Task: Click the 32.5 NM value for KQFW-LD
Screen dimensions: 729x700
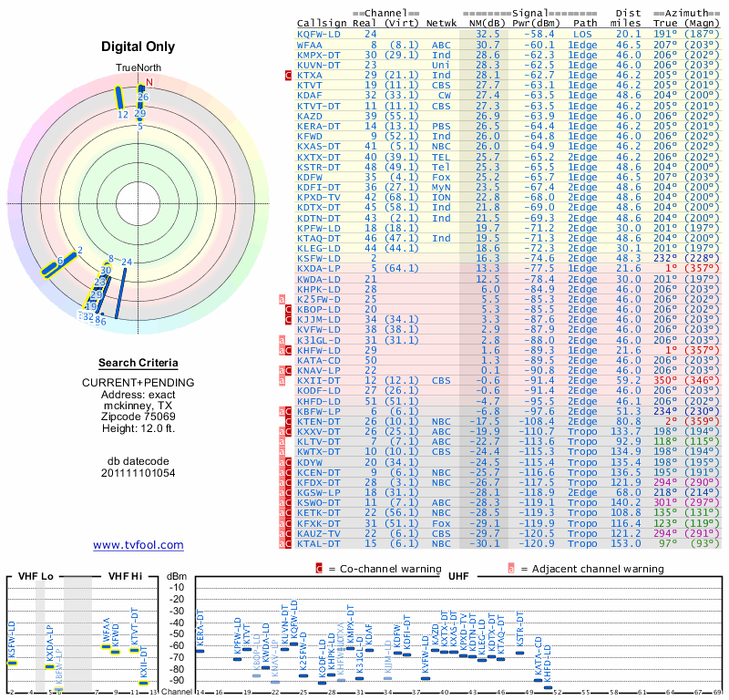Action: pyautogui.click(x=488, y=35)
